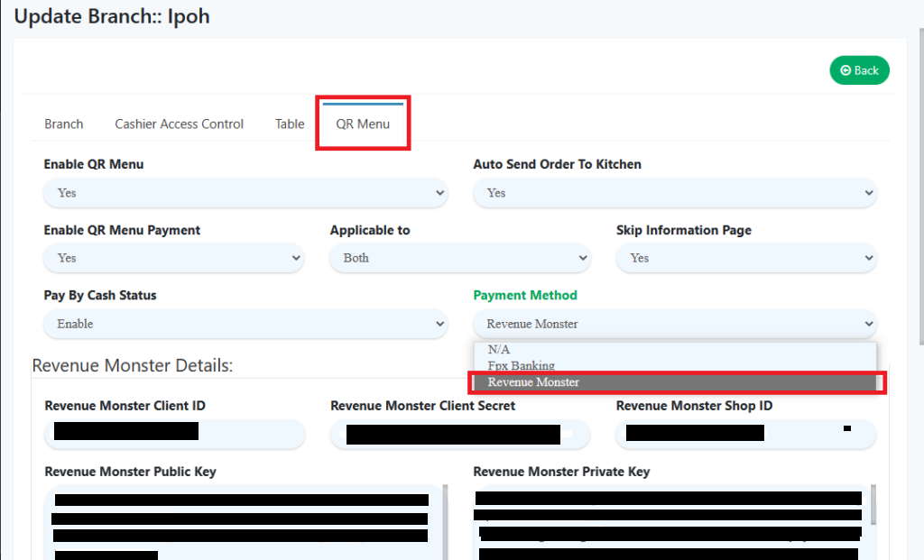924x560 pixels.
Task: Click the Payment Method select box
Action: click(x=674, y=324)
